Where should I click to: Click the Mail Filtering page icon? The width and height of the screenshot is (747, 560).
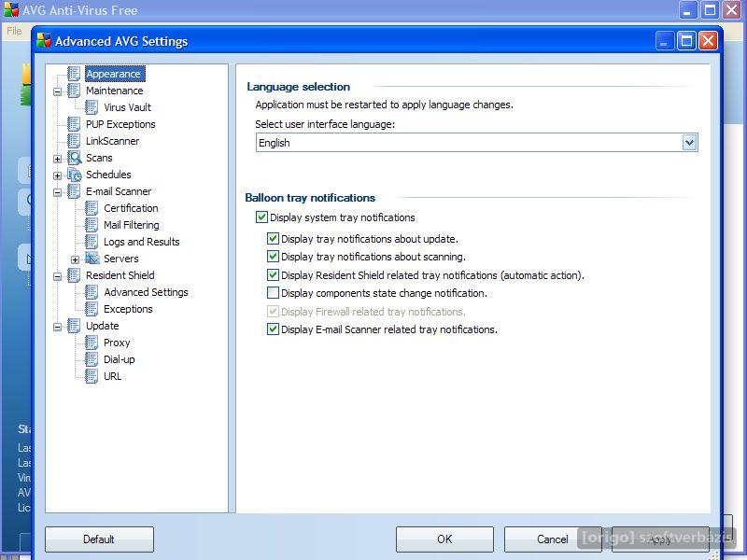[x=92, y=225]
